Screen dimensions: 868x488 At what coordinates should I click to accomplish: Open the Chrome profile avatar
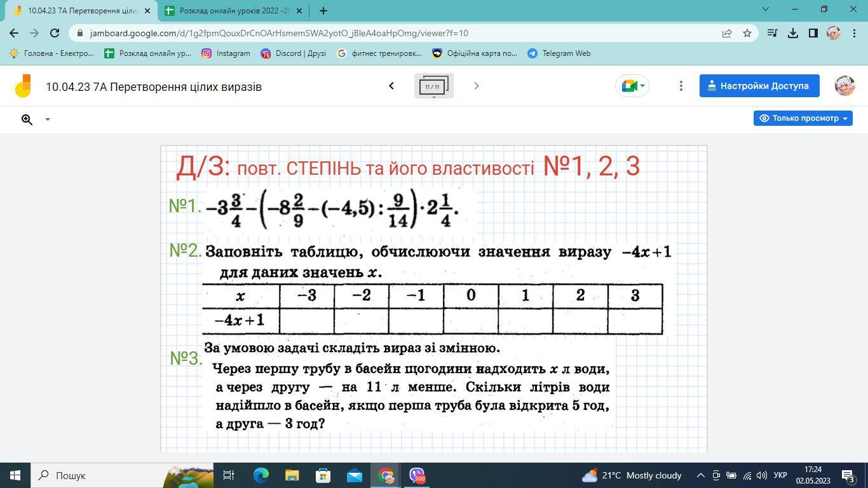click(x=833, y=33)
